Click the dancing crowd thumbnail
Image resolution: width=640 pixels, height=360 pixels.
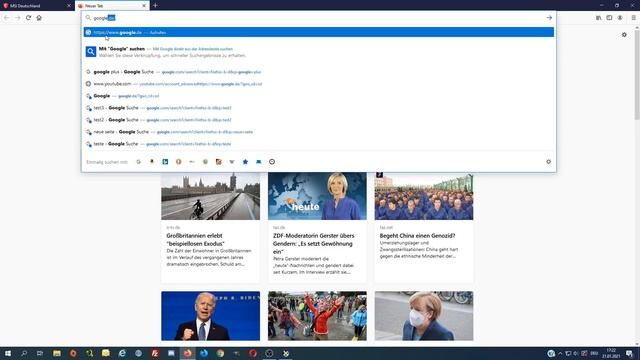click(x=317, y=316)
